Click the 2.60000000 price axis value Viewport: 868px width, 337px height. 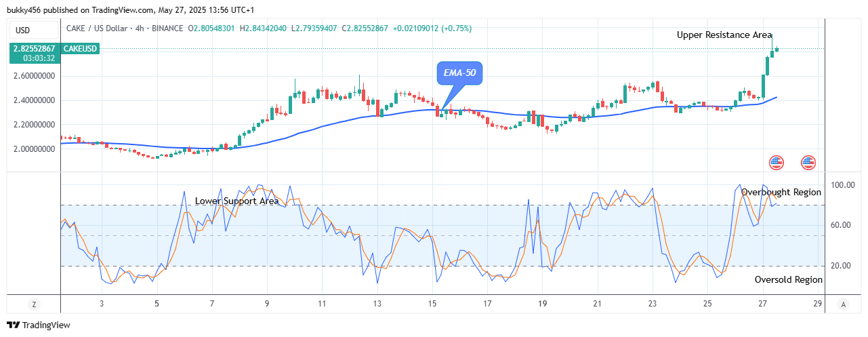click(33, 76)
